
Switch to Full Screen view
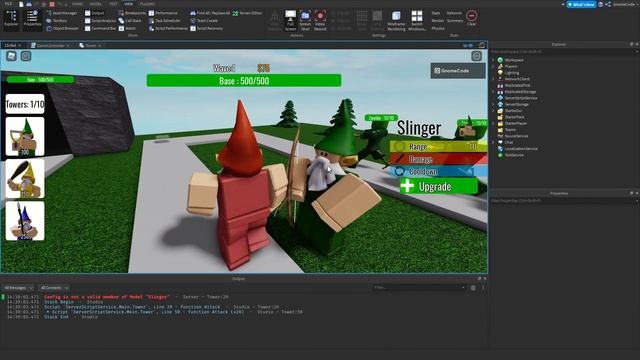click(290, 20)
